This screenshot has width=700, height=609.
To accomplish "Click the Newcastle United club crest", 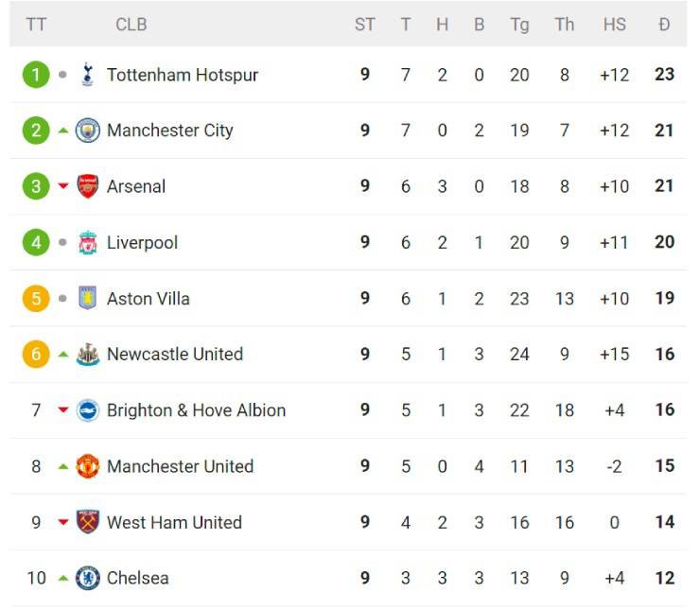I will (87, 355).
